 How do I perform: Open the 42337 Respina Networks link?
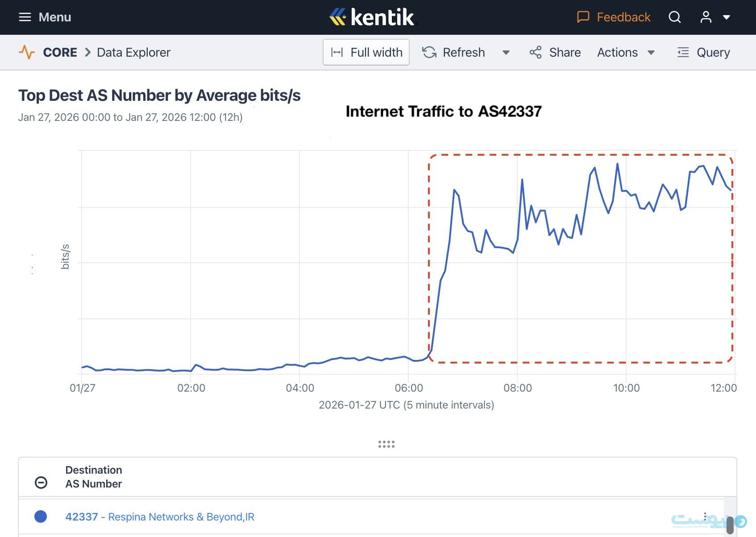tap(160, 516)
